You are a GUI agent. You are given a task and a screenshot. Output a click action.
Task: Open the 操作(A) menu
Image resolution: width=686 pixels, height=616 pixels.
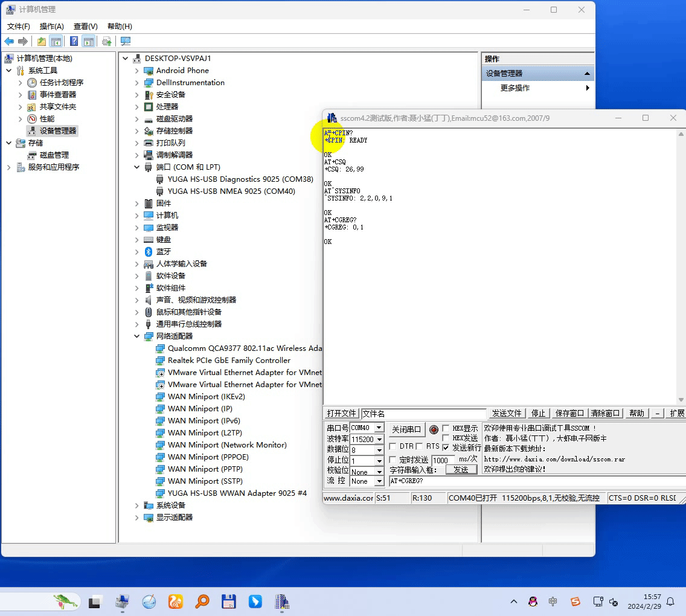click(51, 27)
